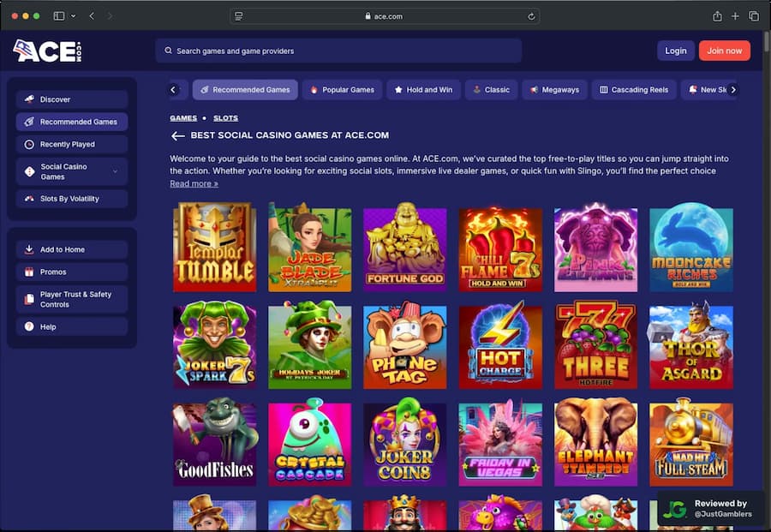Viewport: 771px width, 532px height.
Task: Select the Cascading Reels filter
Action: pyautogui.click(x=634, y=89)
